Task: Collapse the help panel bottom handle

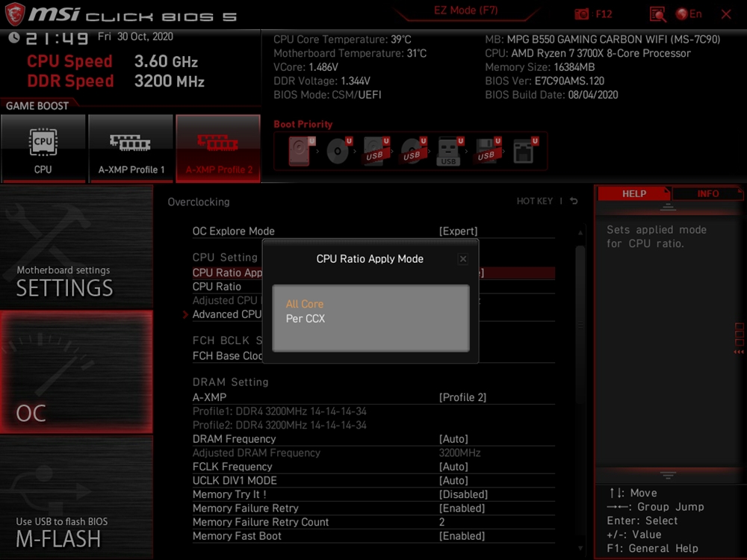Action: (667, 475)
